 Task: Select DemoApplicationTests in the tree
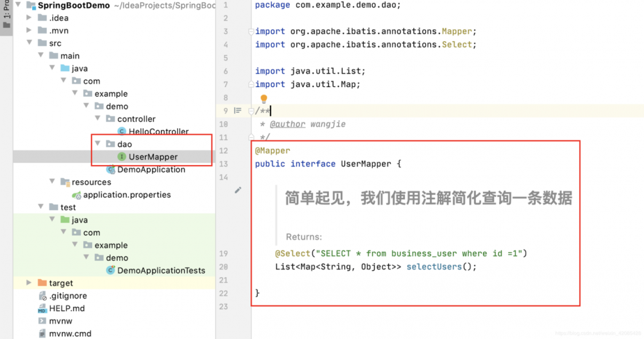tap(161, 271)
